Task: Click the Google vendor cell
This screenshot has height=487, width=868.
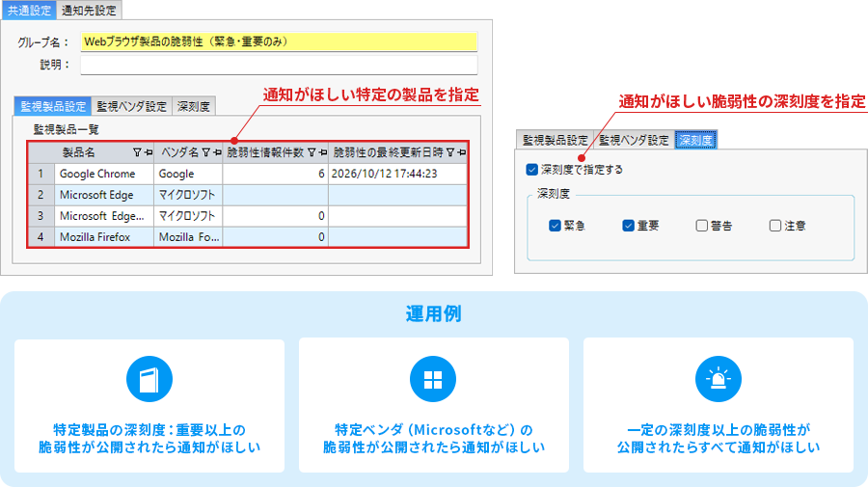Action: point(188,174)
